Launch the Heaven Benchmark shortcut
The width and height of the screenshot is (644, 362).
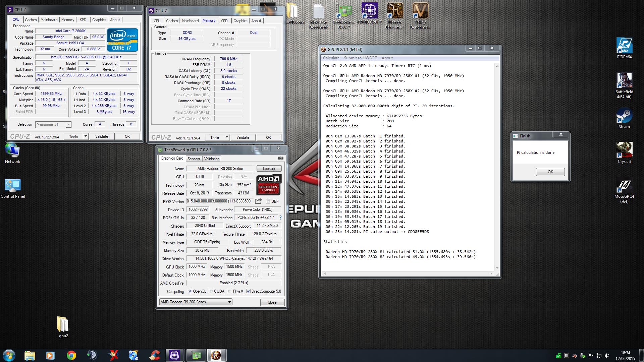(395, 15)
